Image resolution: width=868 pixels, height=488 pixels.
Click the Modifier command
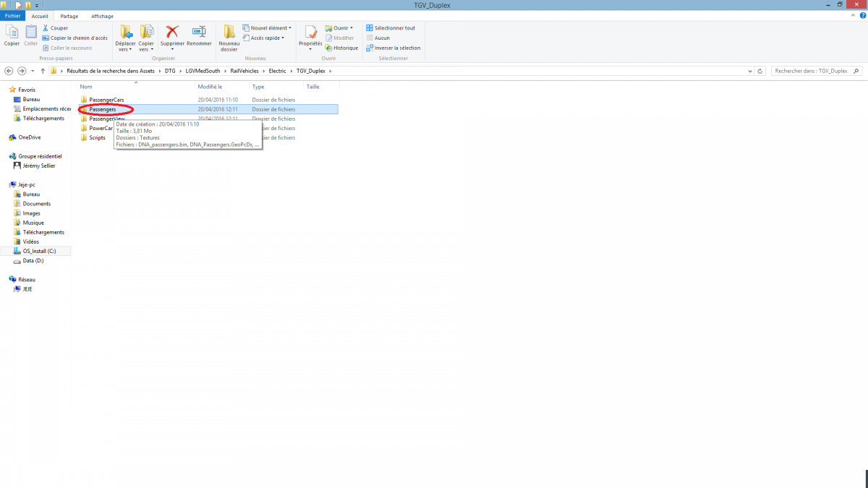click(x=339, y=38)
